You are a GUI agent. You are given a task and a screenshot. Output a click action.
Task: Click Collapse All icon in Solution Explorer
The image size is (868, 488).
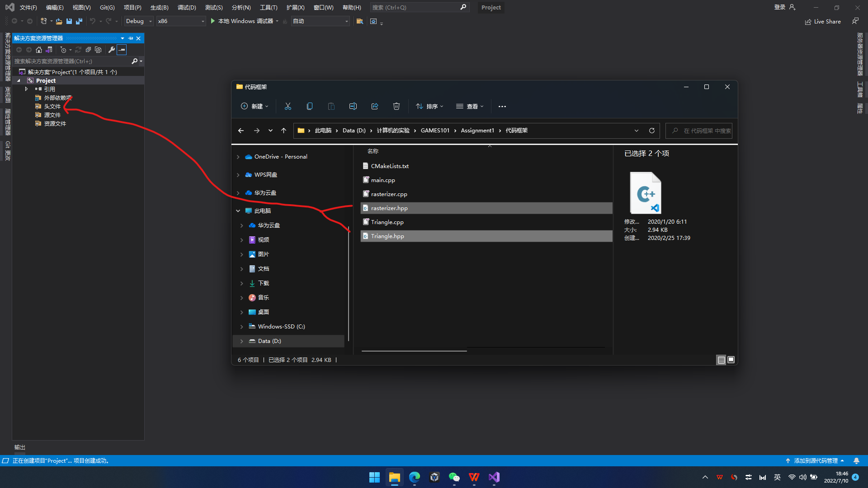click(x=89, y=50)
